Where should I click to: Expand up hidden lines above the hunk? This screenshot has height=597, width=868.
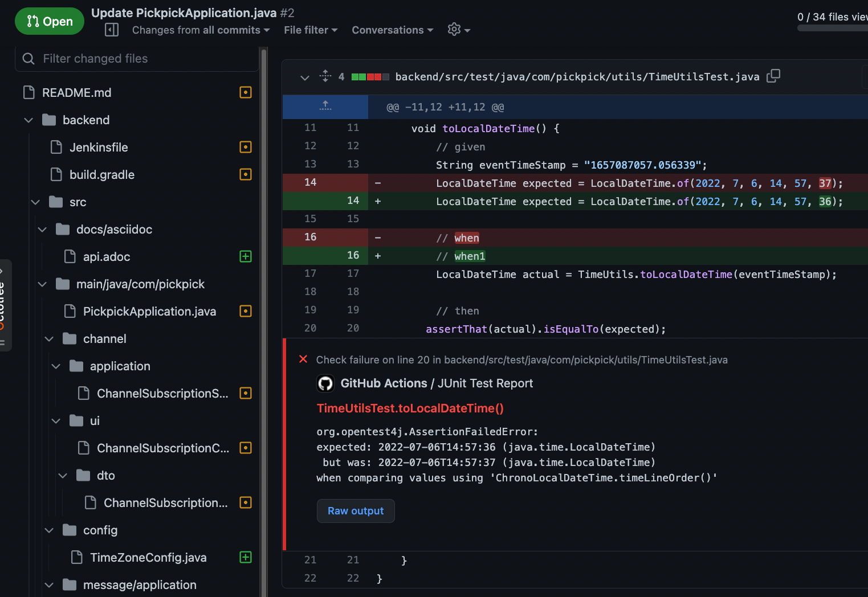[x=325, y=107]
